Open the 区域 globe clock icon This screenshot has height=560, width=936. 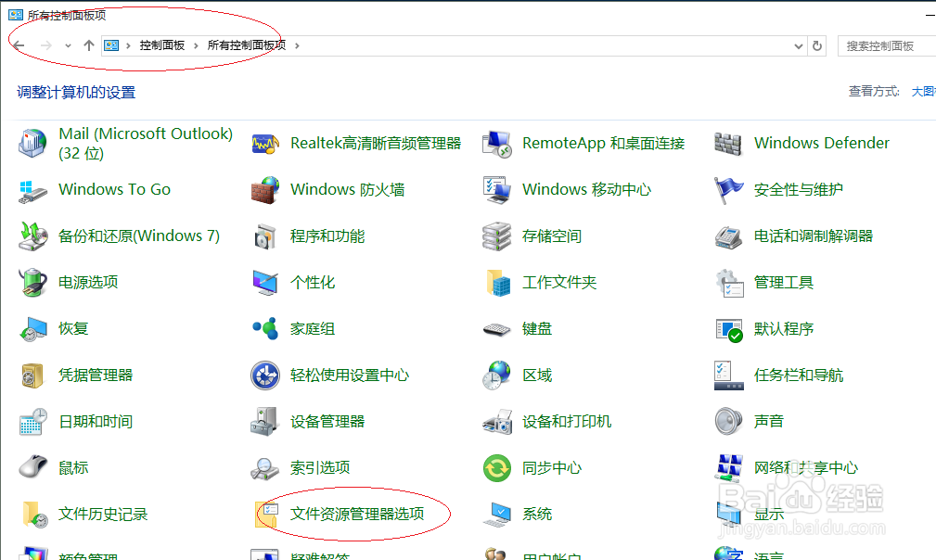tap(496, 375)
